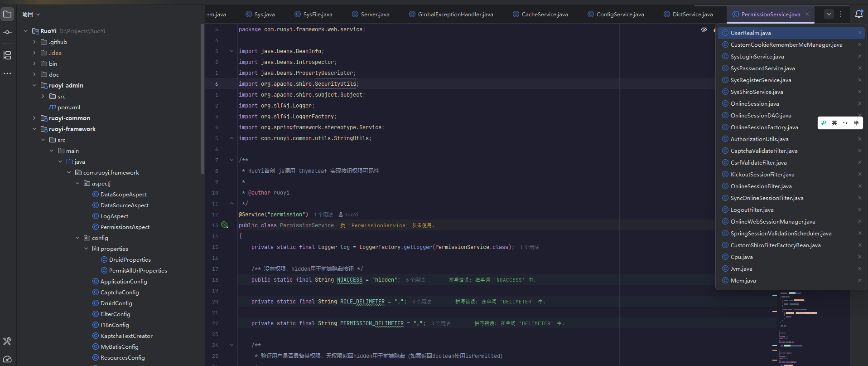Close Cpu.java in the hidden tabs list
This screenshot has height=366, width=868.
click(x=859, y=257)
